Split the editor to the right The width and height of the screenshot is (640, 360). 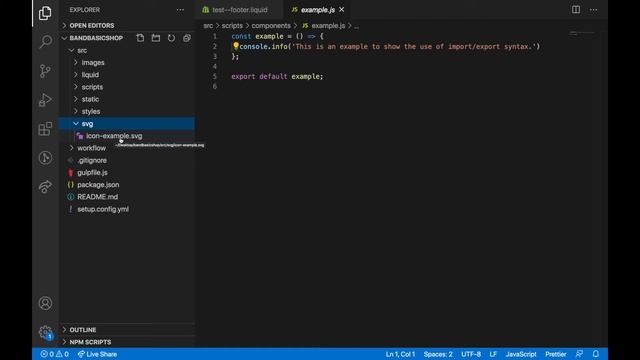point(576,10)
